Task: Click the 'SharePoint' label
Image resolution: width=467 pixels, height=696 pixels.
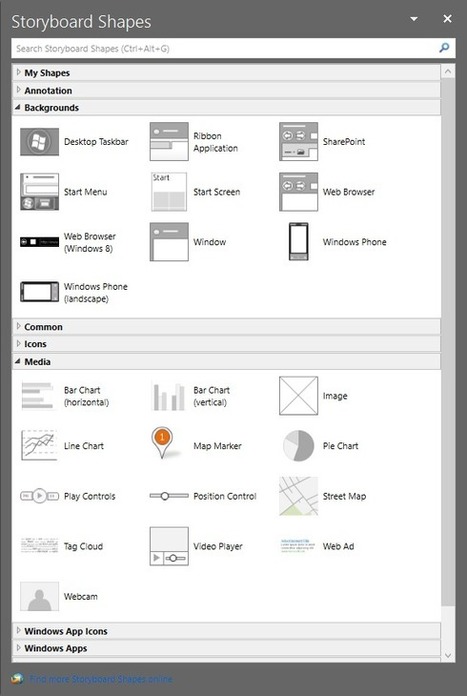Action: (344, 142)
